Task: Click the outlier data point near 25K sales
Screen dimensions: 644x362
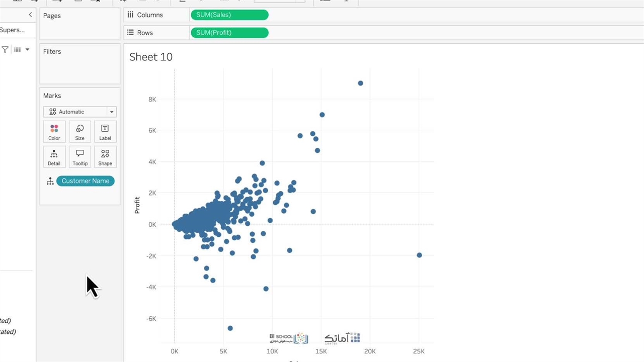Action: pyautogui.click(x=419, y=255)
